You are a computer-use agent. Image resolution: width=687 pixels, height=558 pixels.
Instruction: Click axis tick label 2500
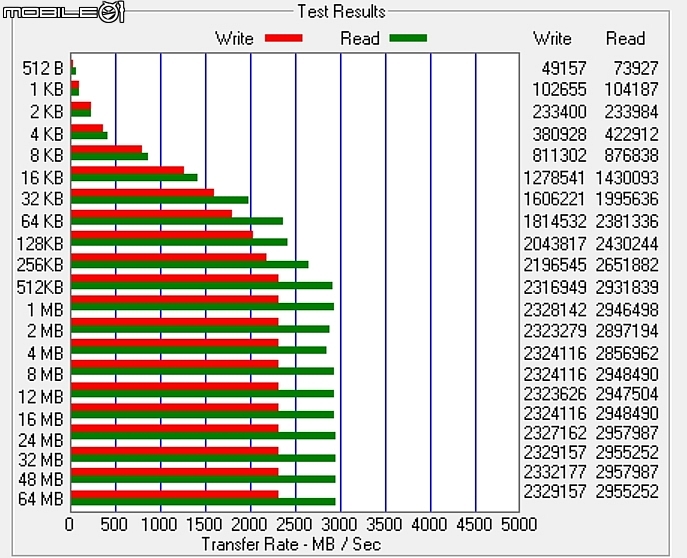(294, 524)
